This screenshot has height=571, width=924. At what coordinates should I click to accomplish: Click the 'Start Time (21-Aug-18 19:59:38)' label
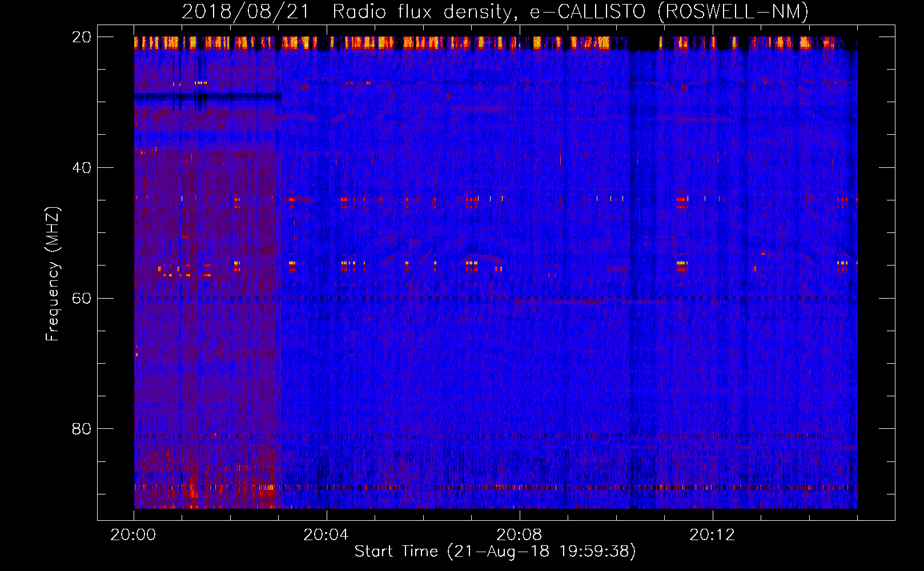point(495,552)
